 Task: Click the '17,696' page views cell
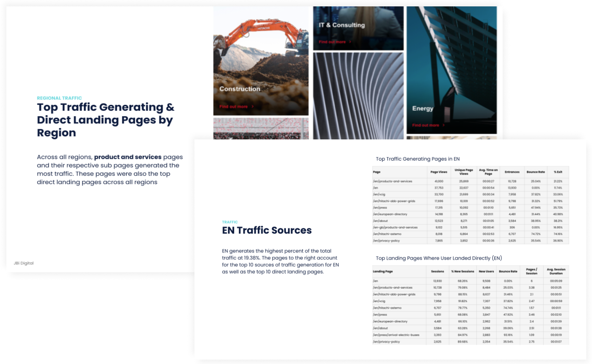pyautogui.click(x=439, y=201)
